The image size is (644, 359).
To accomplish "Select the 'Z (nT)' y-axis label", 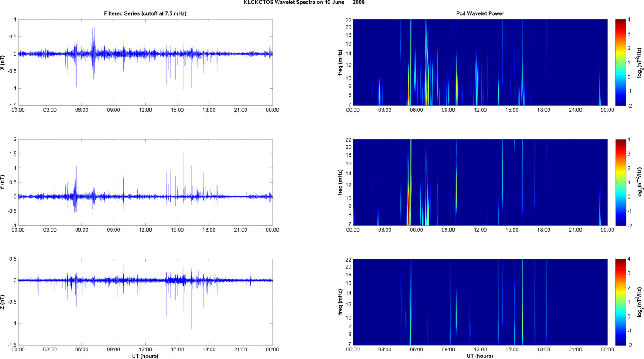I will (3, 302).
